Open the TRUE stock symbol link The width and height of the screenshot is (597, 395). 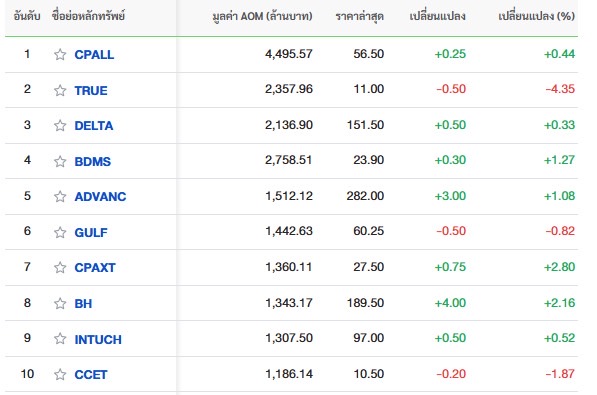pyautogui.click(x=91, y=90)
